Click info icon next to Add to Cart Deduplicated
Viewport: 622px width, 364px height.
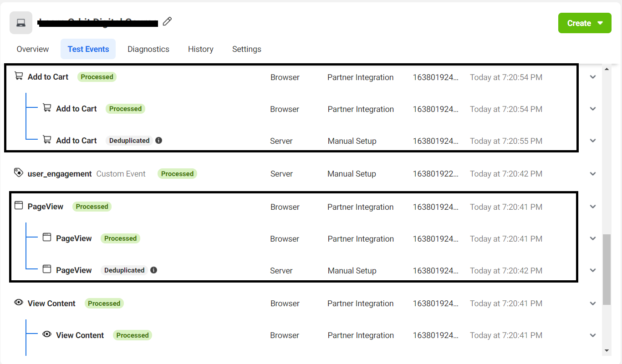[158, 141]
